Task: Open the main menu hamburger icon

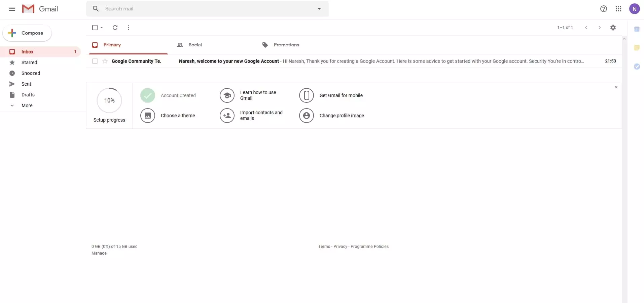Action: pyautogui.click(x=12, y=9)
